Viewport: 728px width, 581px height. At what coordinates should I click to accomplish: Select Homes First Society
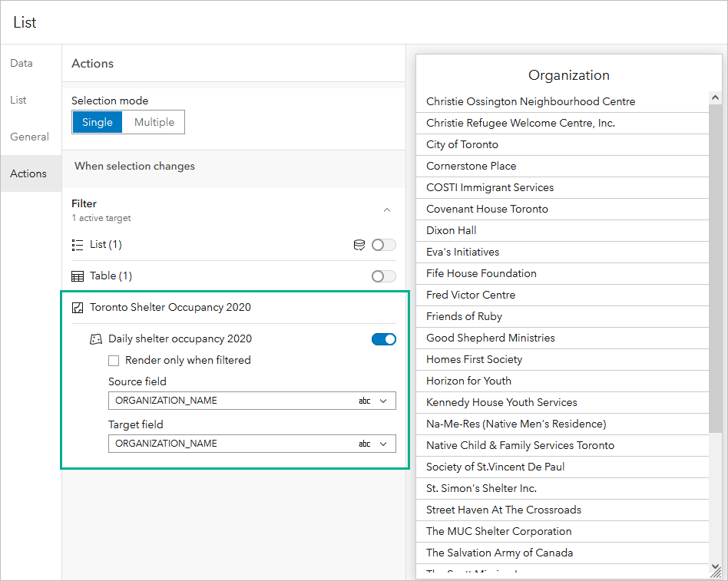click(x=562, y=360)
